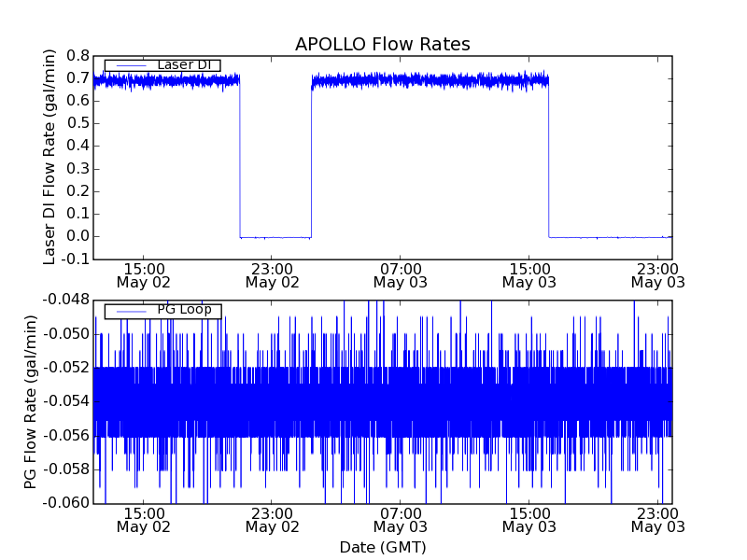The height and width of the screenshot is (560, 747).
Task: Click the 0.4 tick on top plot y-axis
Action: tap(77, 147)
